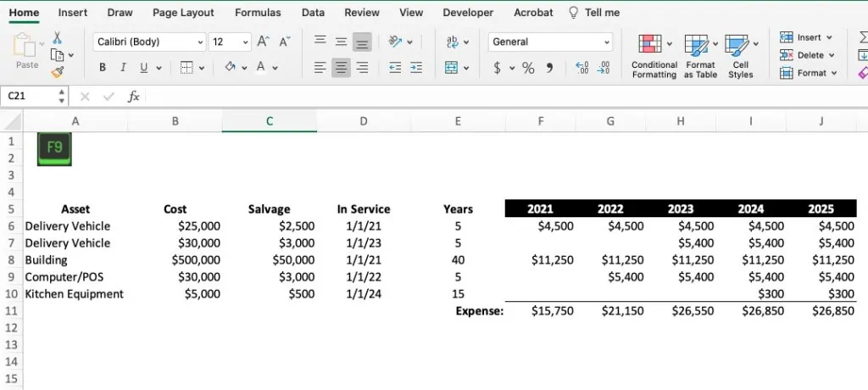868x390 pixels.
Task: Decrease font size with the smaller A
Action: click(285, 42)
